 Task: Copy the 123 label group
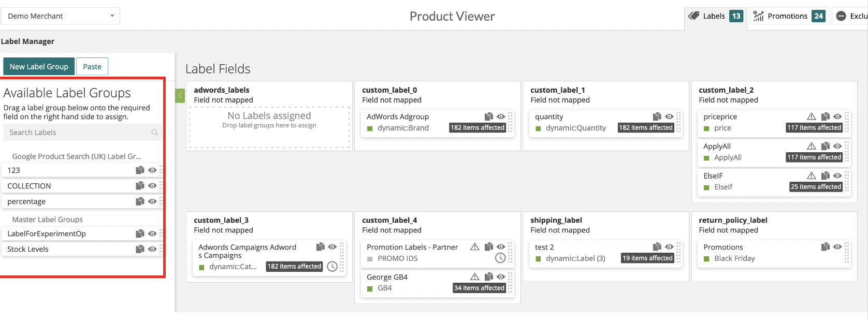pyautogui.click(x=140, y=170)
